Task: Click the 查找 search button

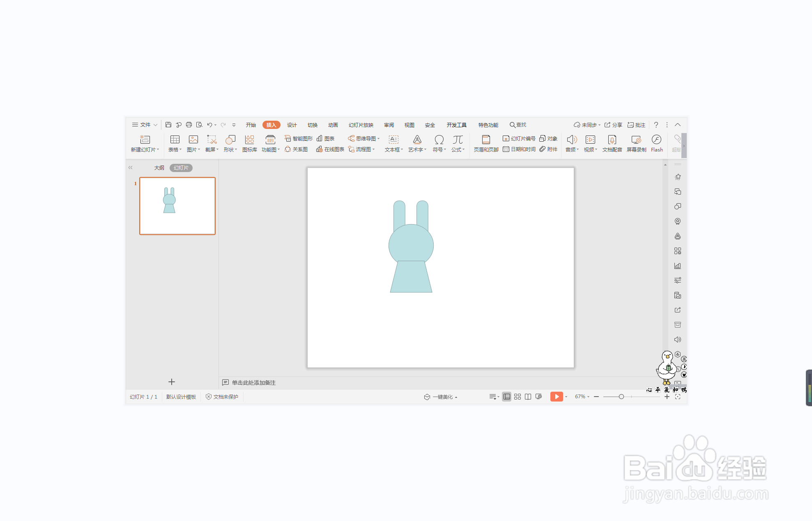Action: [x=518, y=125]
